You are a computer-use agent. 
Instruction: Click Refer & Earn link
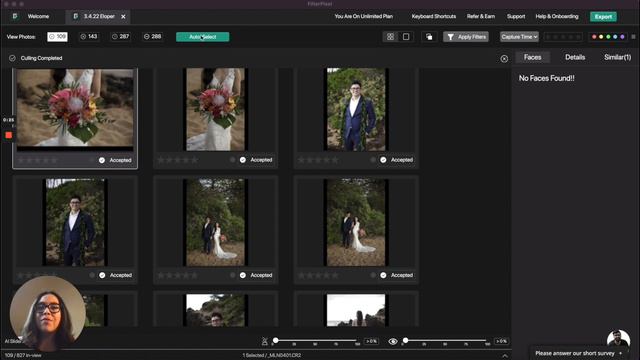[x=480, y=16]
